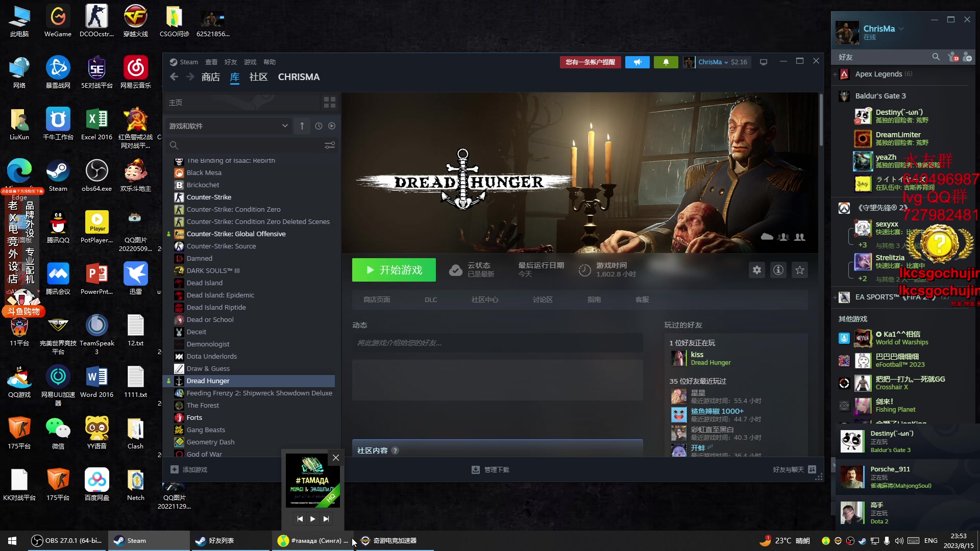Search friends magnifier in friends list window
The width and height of the screenshot is (980, 551).
click(936, 57)
